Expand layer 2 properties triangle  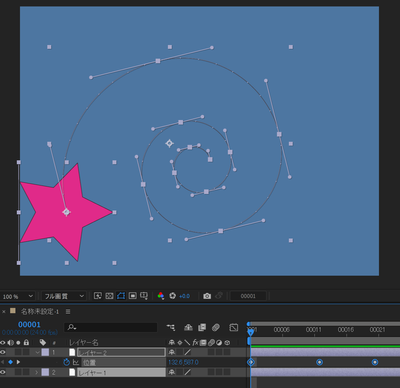37,372
